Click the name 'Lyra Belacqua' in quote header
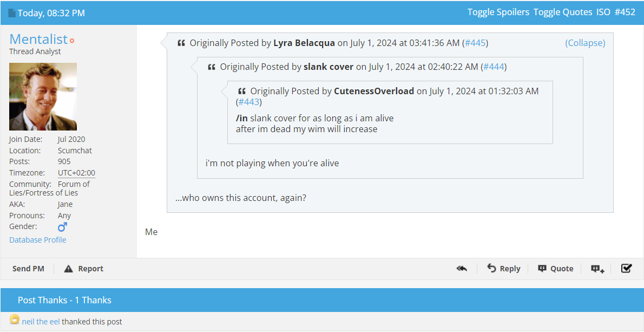This screenshot has width=644, height=332. [x=304, y=43]
